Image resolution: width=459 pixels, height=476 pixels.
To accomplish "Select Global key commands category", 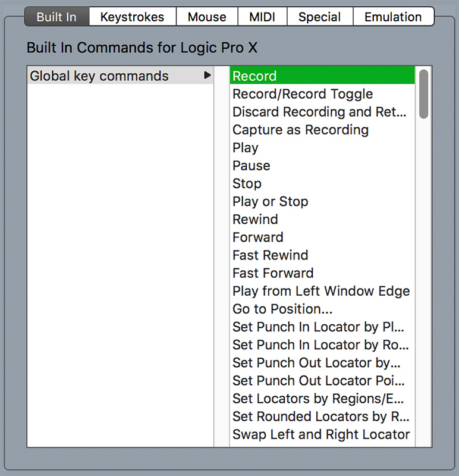I will click(x=121, y=76).
